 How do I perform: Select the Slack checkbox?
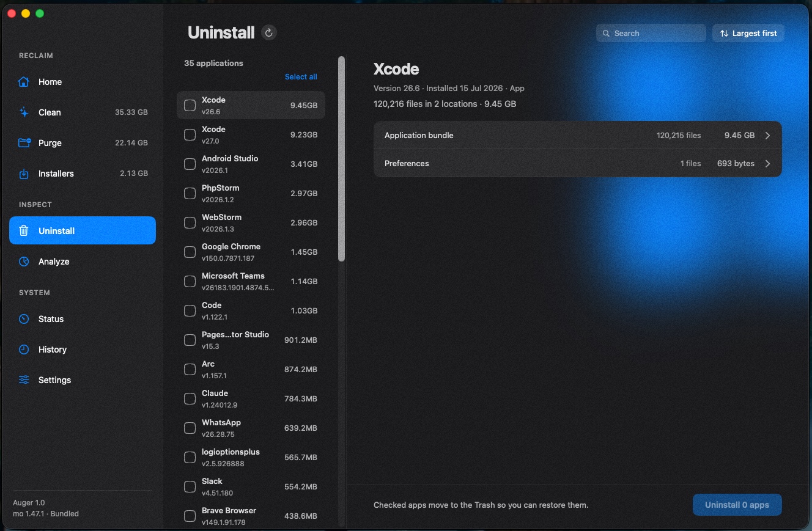(x=190, y=487)
